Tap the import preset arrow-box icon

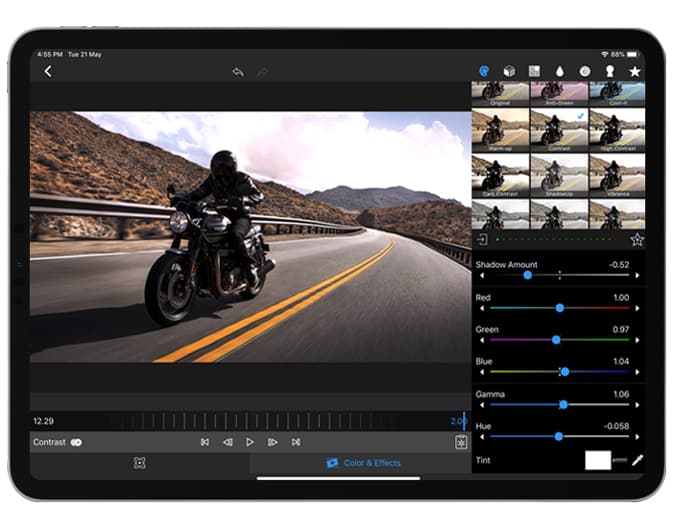pyautogui.click(x=483, y=239)
